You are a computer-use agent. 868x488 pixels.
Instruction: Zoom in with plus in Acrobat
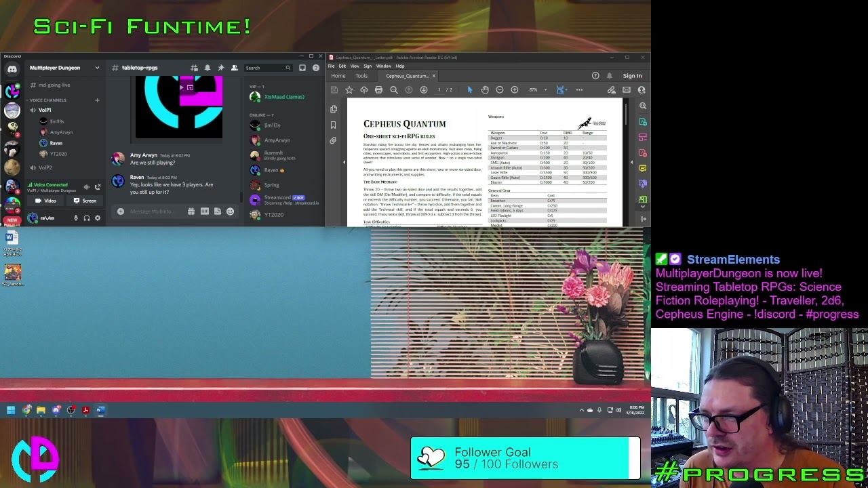[515, 90]
